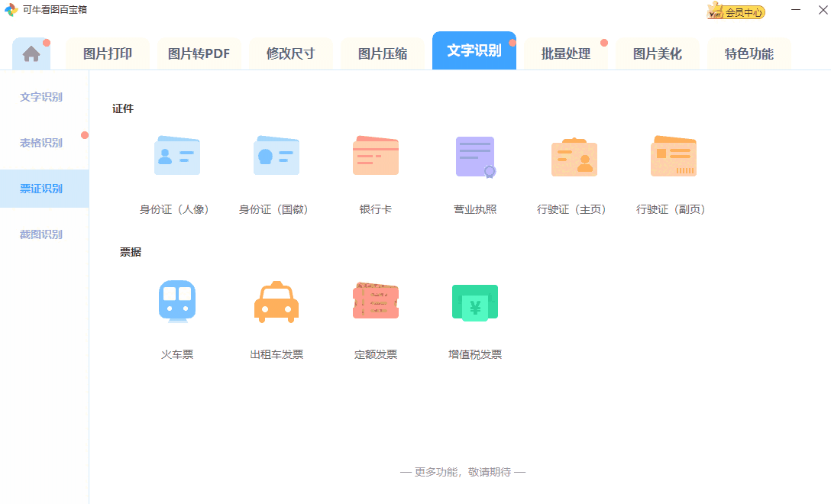This screenshot has height=504, width=831.
Task: Switch to the 图片打印 tab
Action: (107, 53)
